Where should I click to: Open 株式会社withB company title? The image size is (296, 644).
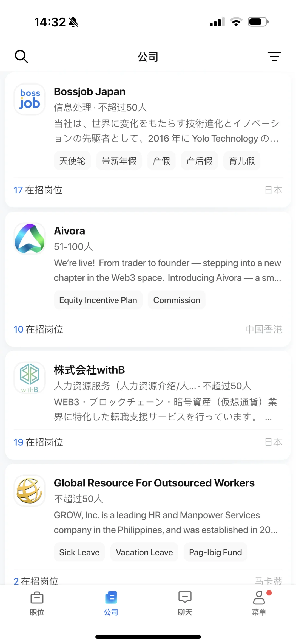[x=89, y=370]
